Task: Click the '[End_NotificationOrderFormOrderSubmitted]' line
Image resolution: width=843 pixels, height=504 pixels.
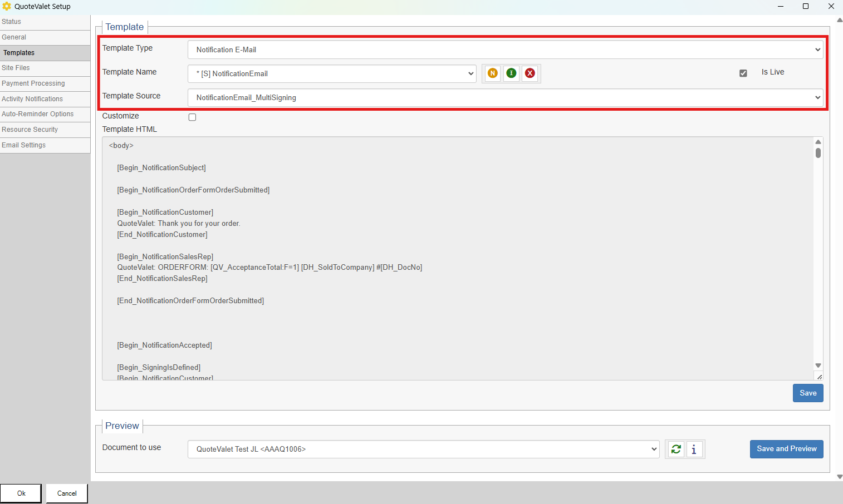Action: click(190, 301)
